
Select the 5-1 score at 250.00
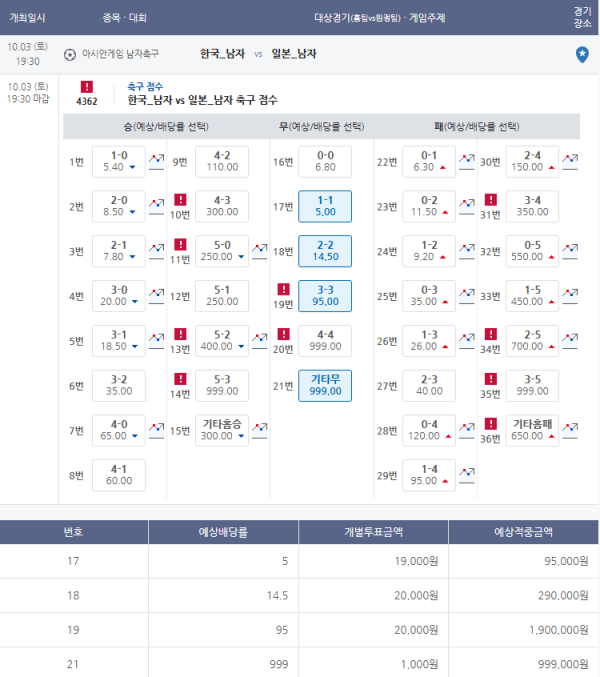click(x=222, y=296)
